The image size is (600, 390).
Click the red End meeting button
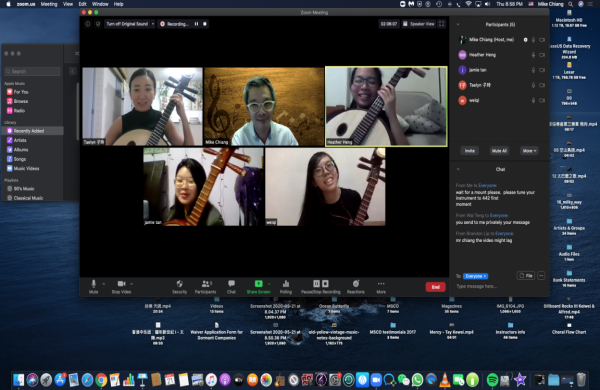435,287
